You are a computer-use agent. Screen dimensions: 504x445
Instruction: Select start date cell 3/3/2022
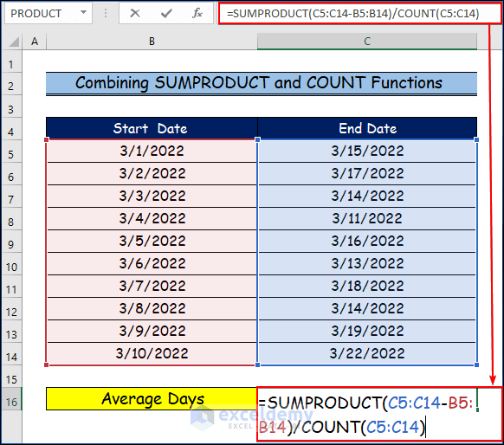pyautogui.click(x=152, y=196)
